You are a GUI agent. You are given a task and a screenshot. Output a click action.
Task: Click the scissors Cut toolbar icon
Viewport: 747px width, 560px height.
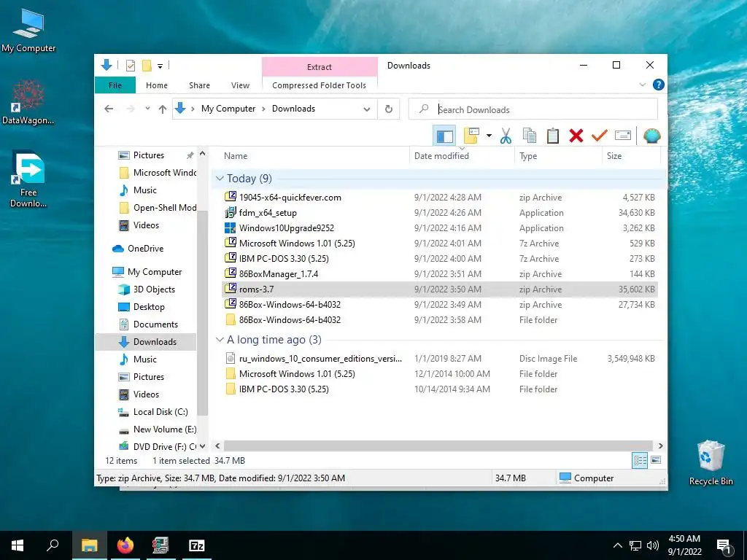click(506, 136)
